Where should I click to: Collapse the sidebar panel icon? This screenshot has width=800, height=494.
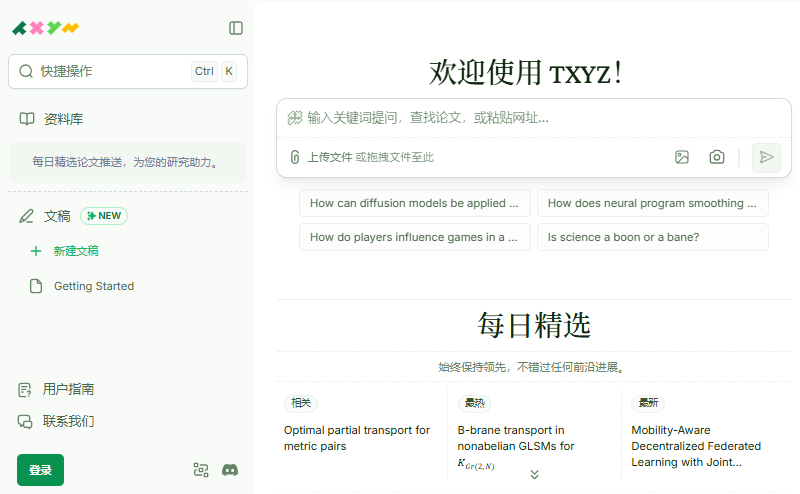pos(236,28)
